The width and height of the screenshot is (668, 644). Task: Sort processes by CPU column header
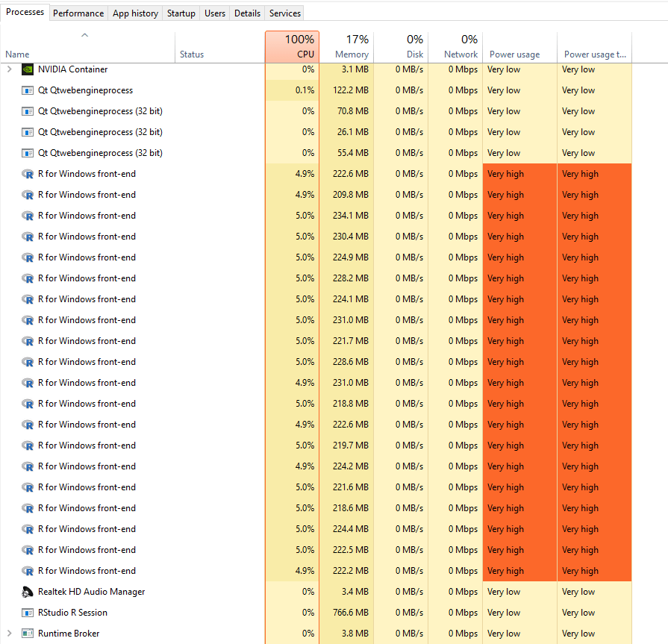point(292,47)
